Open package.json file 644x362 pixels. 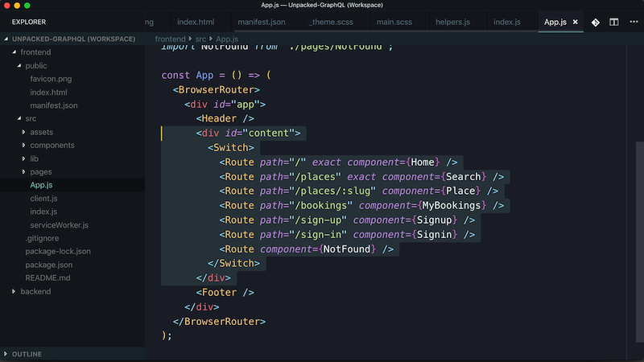[x=49, y=265]
